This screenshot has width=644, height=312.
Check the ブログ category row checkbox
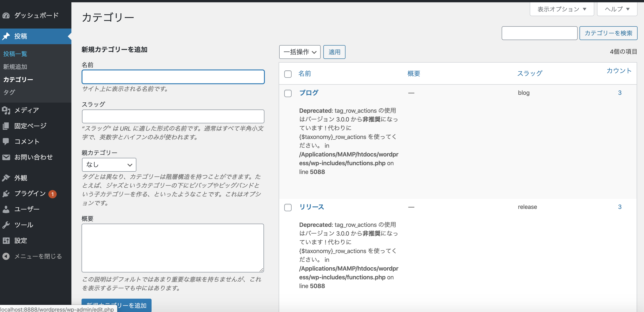(288, 93)
